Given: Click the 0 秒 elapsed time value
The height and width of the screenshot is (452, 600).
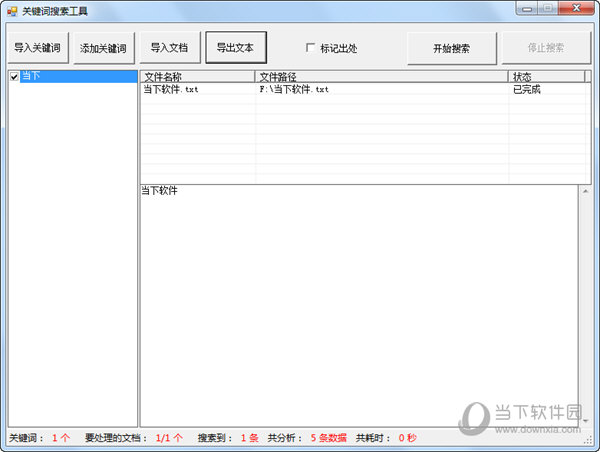Looking at the screenshot, I should pyautogui.click(x=407, y=437).
